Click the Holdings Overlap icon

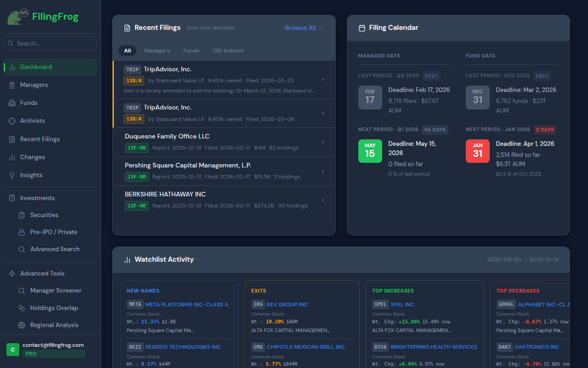click(22, 307)
